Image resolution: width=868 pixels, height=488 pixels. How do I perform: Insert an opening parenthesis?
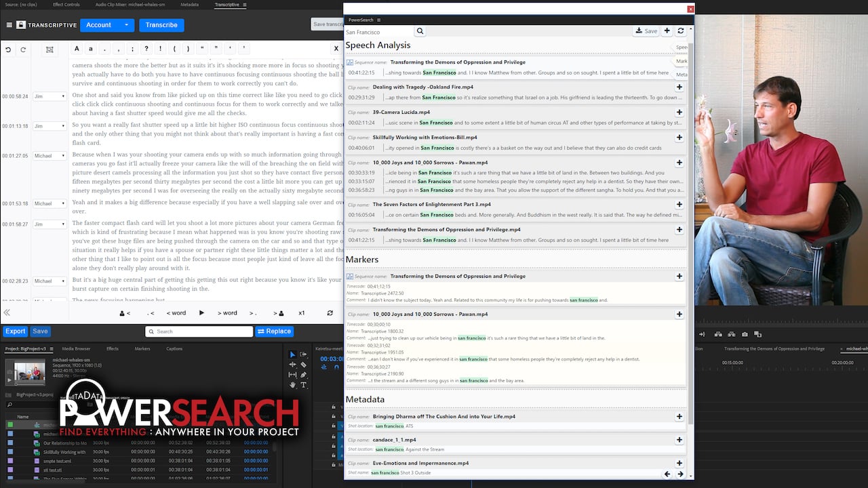(175, 49)
